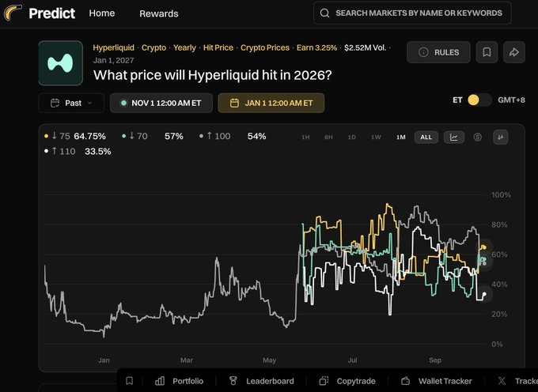Click the market title about Hyperliquid 2026
The height and width of the screenshot is (392, 538).
(x=212, y=75)
